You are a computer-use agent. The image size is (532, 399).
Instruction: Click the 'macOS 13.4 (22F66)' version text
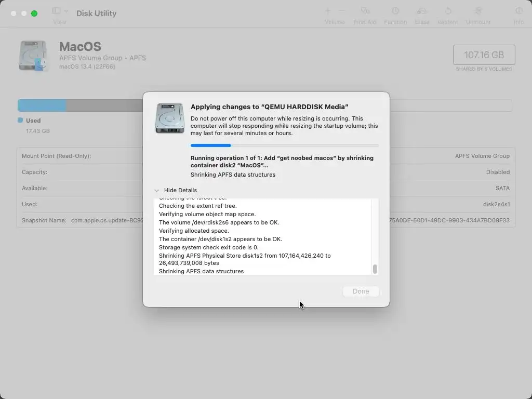pos(87,67)
